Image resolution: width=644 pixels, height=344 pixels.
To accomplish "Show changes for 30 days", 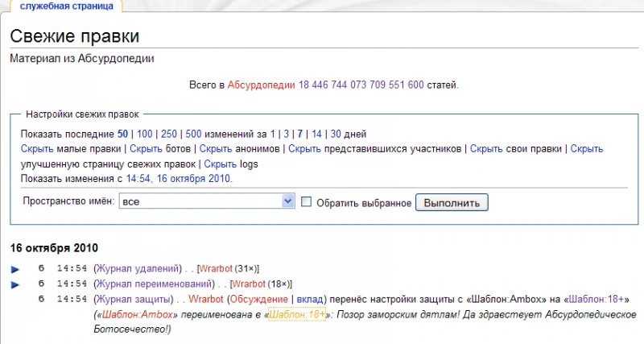I will click(x=336, y=134).
